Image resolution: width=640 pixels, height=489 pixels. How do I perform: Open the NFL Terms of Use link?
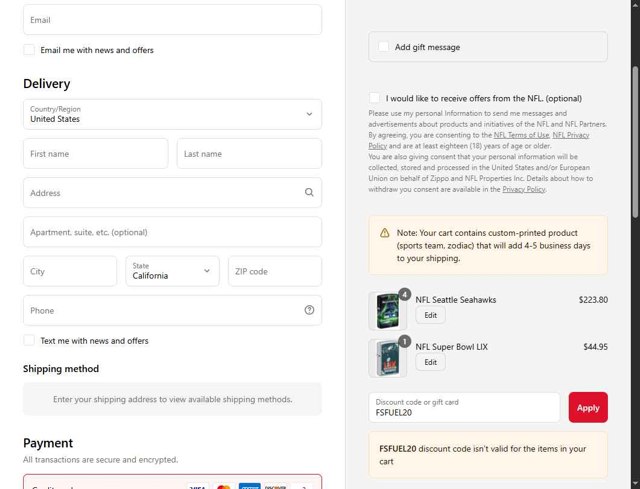pos(521,135)
